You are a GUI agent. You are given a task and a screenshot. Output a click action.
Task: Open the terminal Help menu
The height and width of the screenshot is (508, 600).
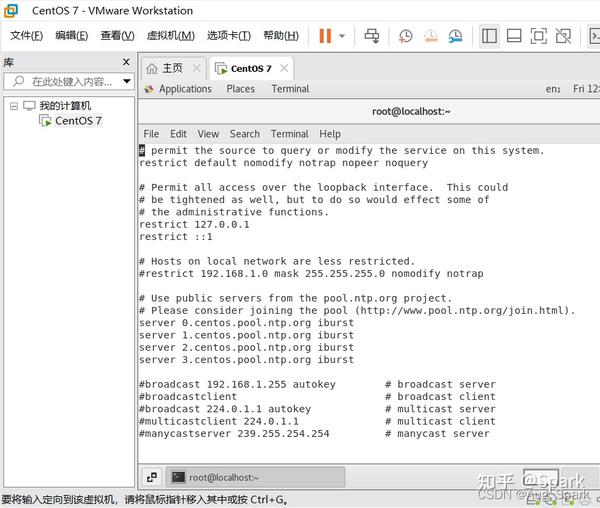click(330, 134)
